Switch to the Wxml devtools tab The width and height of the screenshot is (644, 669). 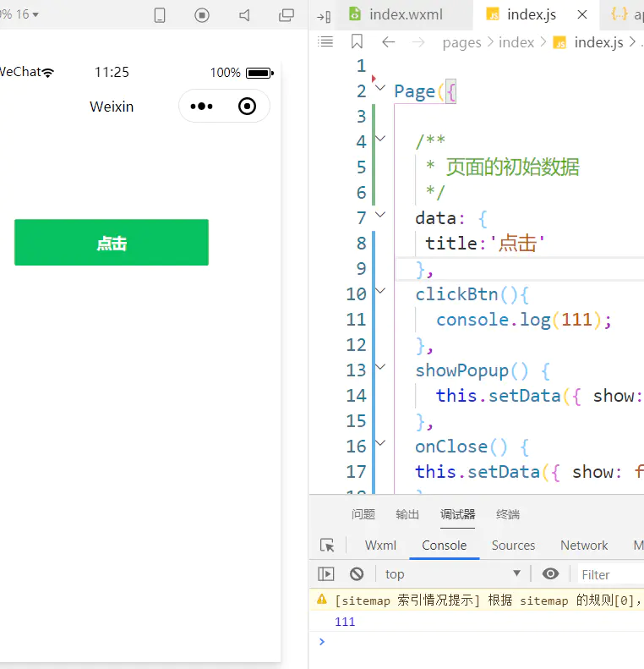tap(380, 546)
